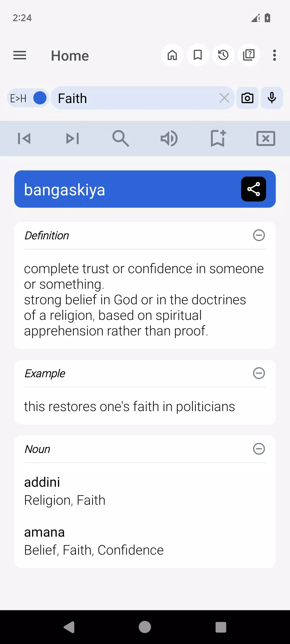This screenshot has width=290, height=644.
Task: Skip to the next word
Action: click(73, 138)
